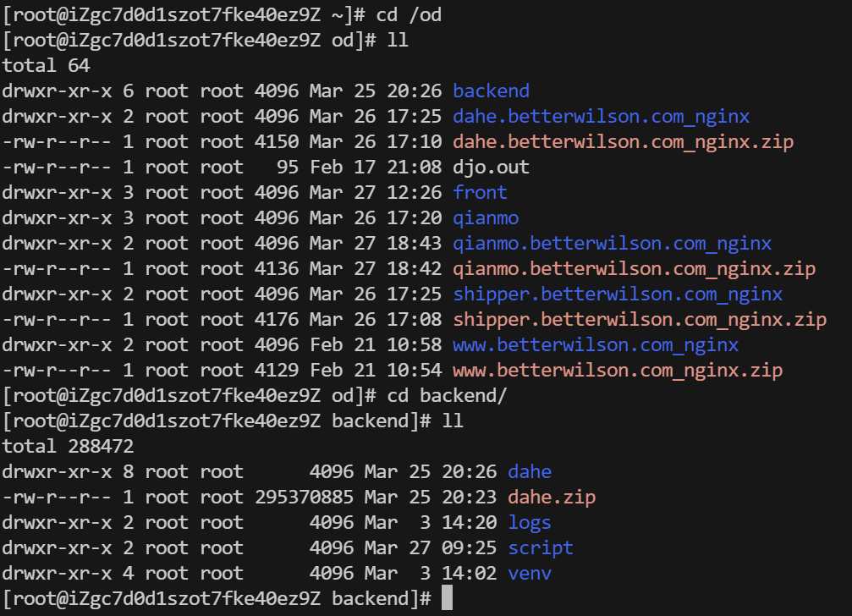Click the blue www.betterwilson.com_nginx directory name
Viewport: 852px width, 616px height.
[596, 345]
